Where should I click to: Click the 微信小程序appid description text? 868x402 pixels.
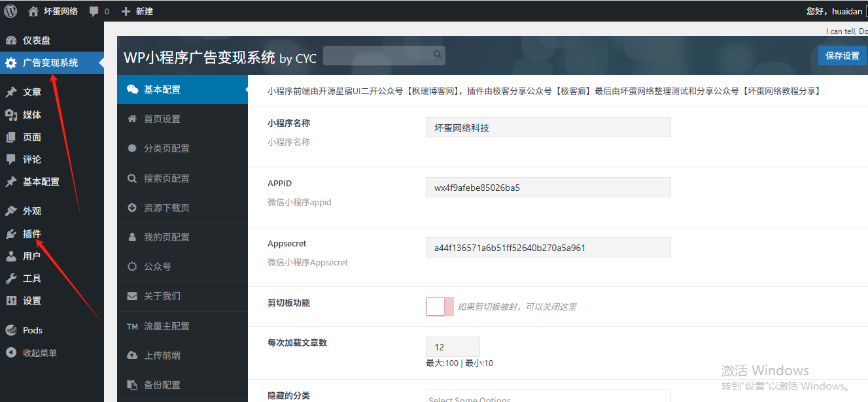coord(300,202)
